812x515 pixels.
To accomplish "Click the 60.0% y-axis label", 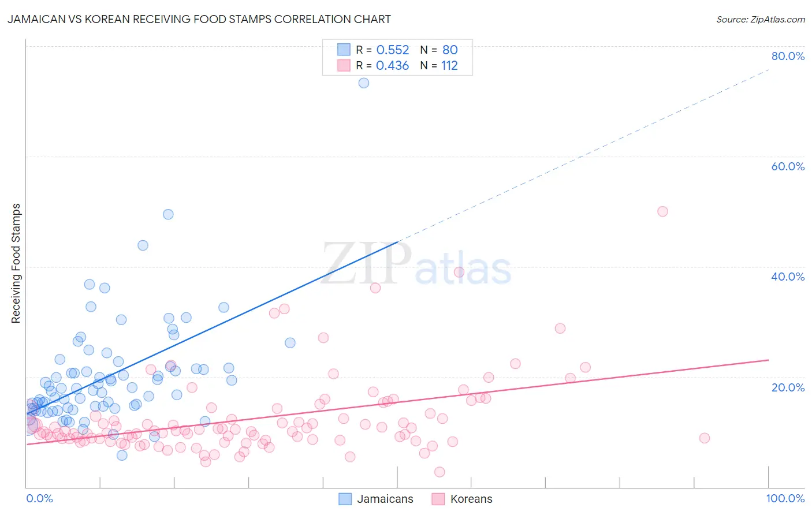I will [x=788, y=166].
